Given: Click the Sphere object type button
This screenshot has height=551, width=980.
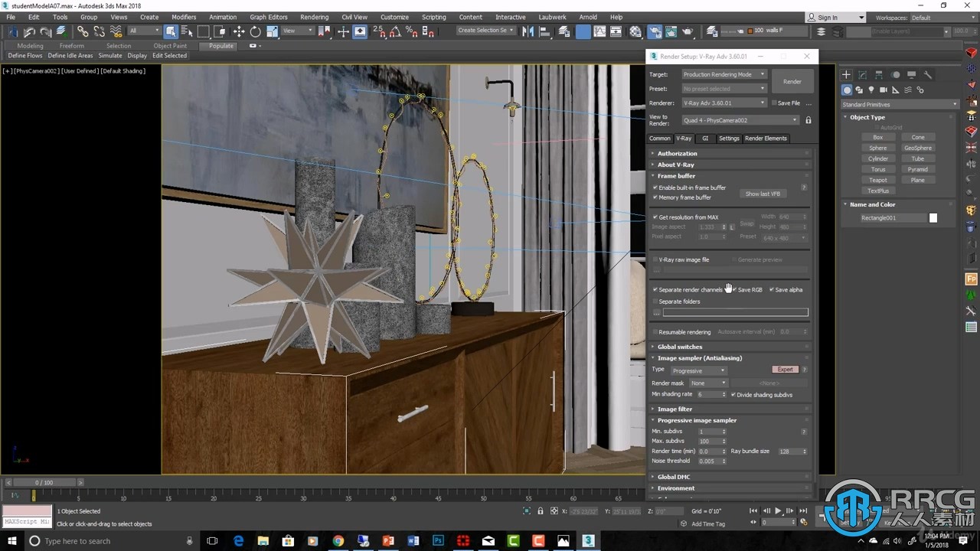Looking at the screenshot, I should [878, 148].
